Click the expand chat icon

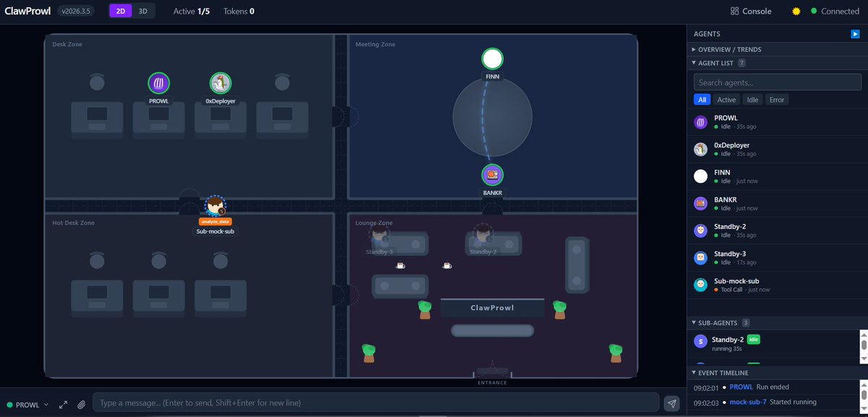(x=64, y=404)
